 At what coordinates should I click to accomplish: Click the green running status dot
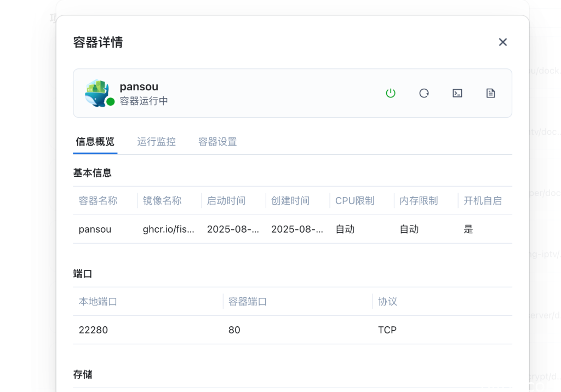[x=111, y=102]
